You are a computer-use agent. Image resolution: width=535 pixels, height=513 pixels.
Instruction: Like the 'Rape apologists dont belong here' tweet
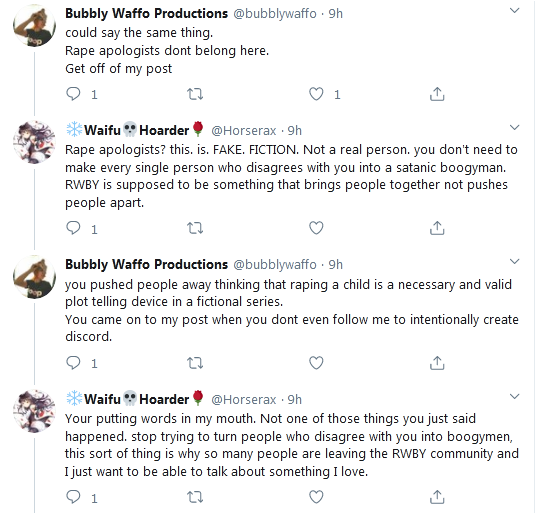316,94
